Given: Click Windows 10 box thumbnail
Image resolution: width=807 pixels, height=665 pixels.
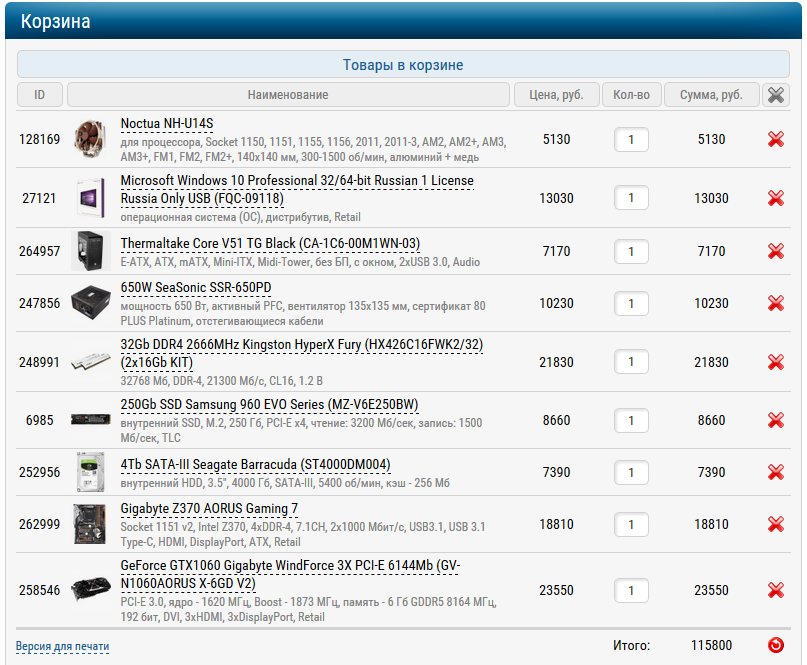Looking at the screenshot, I should (x=91, y=198).
